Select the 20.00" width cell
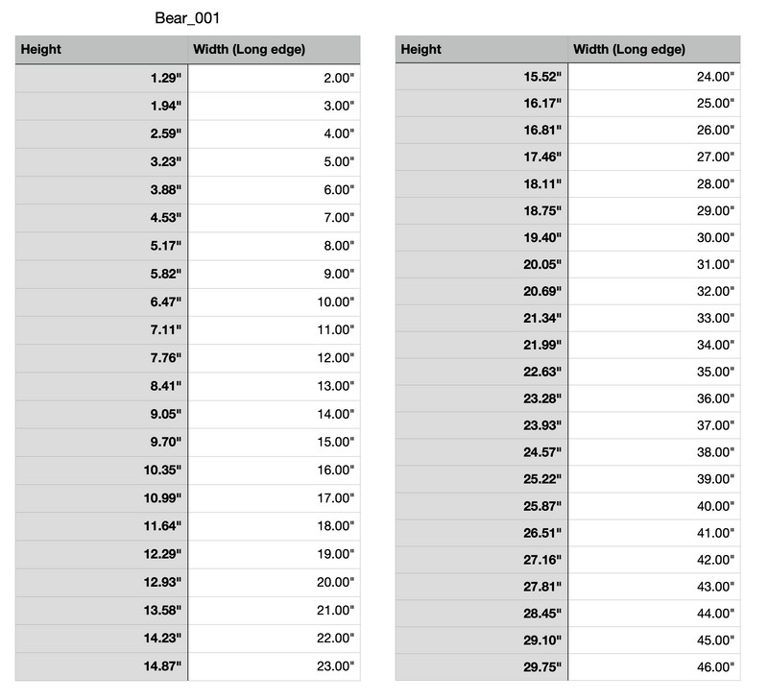 (274, 583)
